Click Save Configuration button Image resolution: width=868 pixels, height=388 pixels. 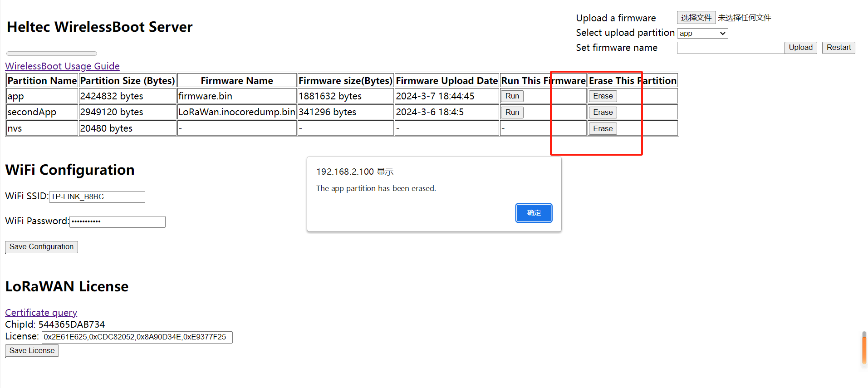[41, 247]
